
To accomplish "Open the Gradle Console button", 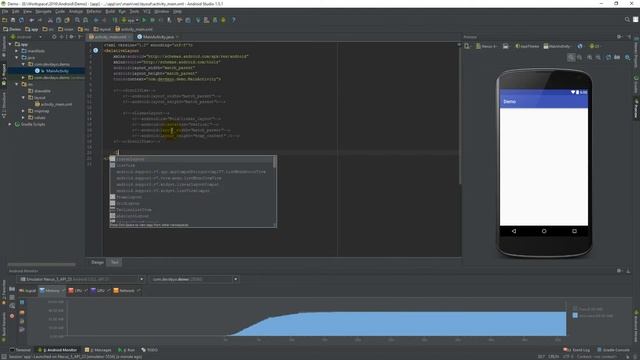I will coord(613,350).
